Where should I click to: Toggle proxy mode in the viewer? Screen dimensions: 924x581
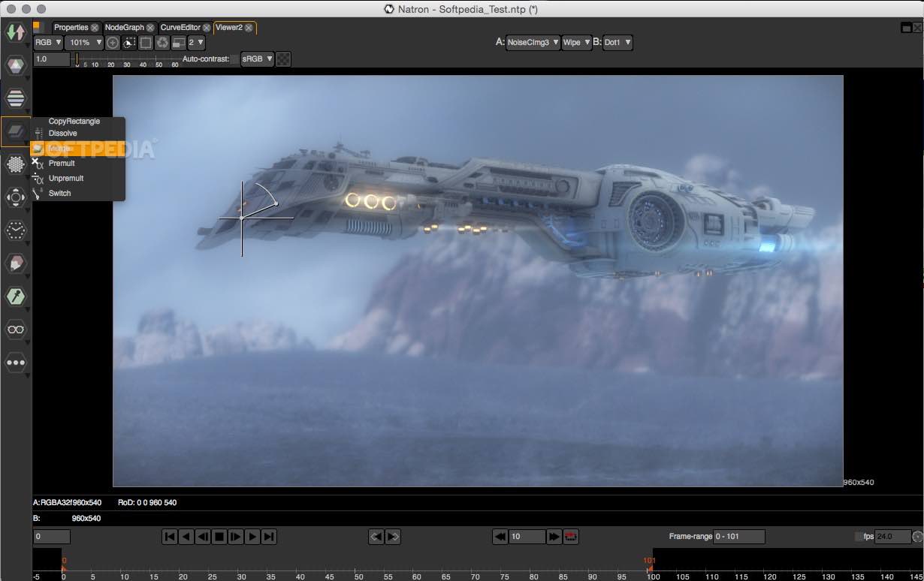(x=179, y=43)
